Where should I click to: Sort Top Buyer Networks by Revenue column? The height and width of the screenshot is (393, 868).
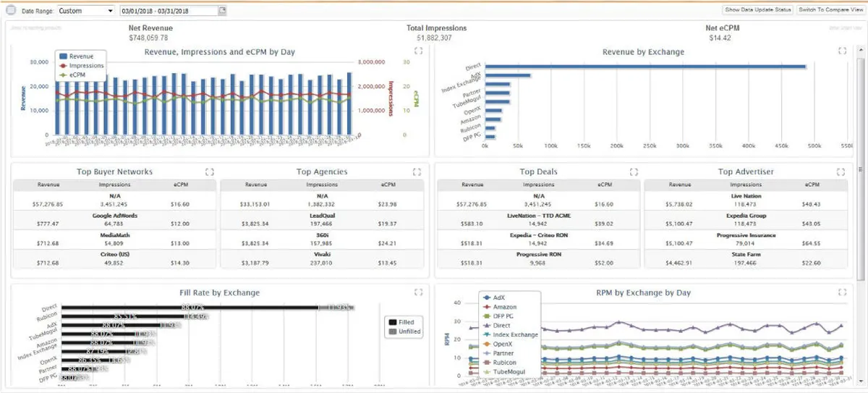tap(48, 185)
